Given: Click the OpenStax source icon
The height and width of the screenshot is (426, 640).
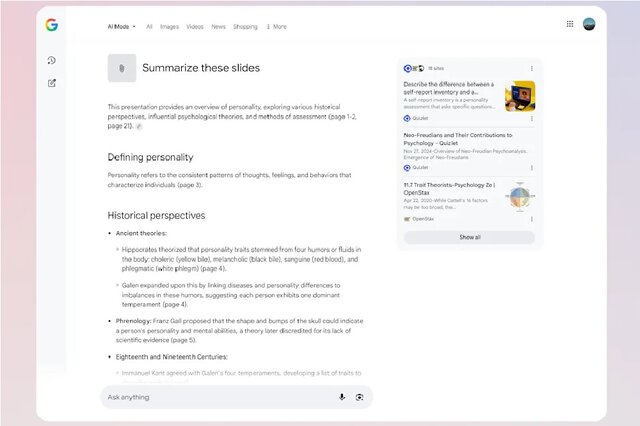Looking at the screenshot, I should [407, 219].
